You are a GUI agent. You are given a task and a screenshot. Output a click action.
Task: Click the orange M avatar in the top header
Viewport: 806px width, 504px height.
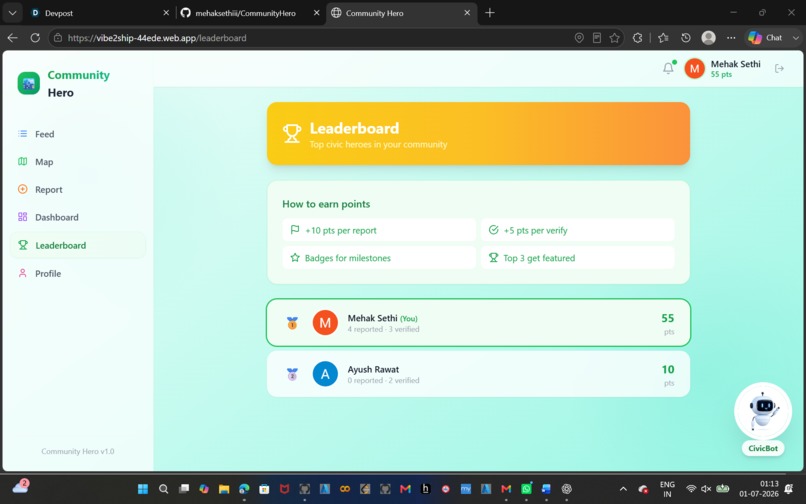tap(694, 68)
